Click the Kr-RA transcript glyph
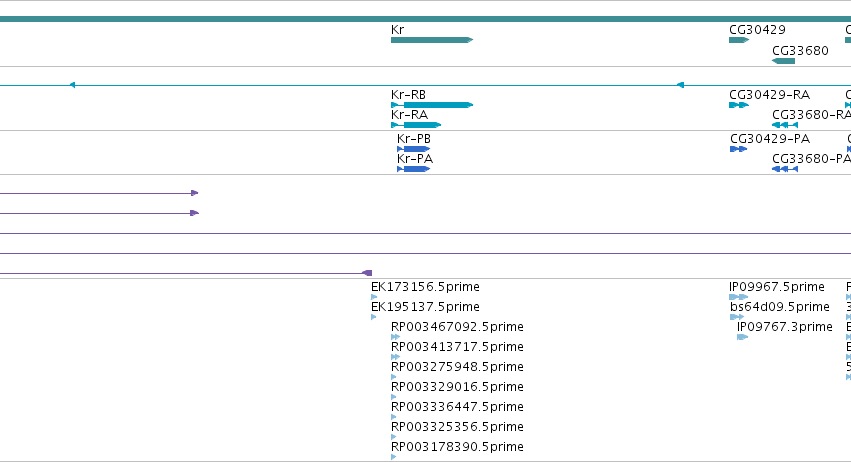This screenshot has width=851, height=462. coord(416,125)
